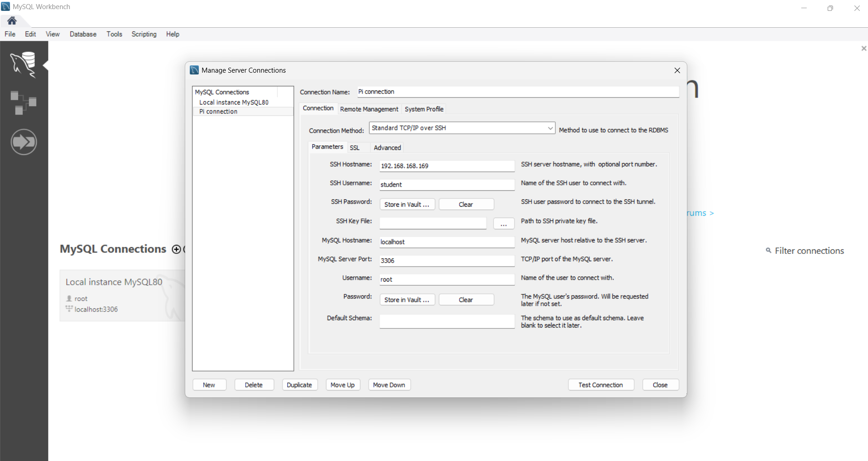868x461 pixels.
Task: Dismiss the welcome panel with small X
Action: [863, 48]
